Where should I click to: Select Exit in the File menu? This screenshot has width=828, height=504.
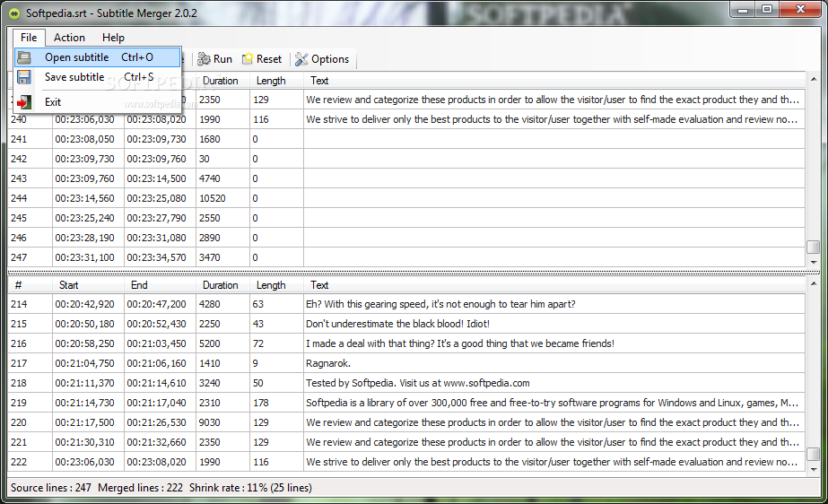coord(97,102)
